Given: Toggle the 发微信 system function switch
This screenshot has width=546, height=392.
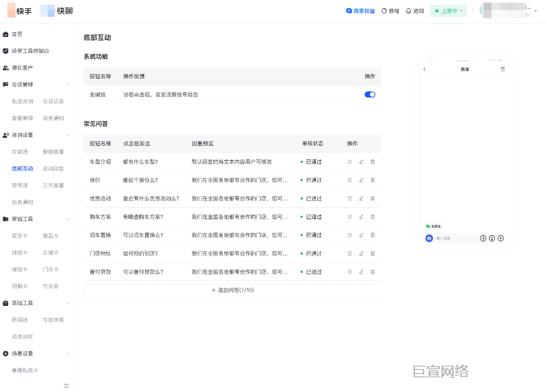Looking at the screenshot, I should coord(370,95).
